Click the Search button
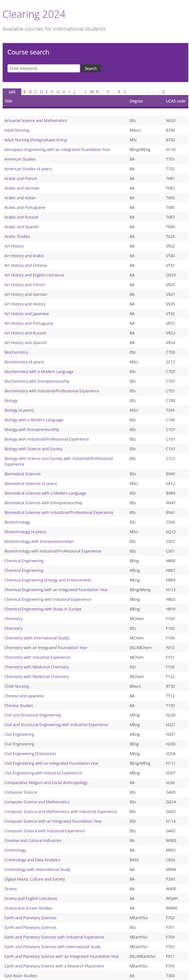The width and height of the screenshot is (189, 980). (x=91, y=68)
